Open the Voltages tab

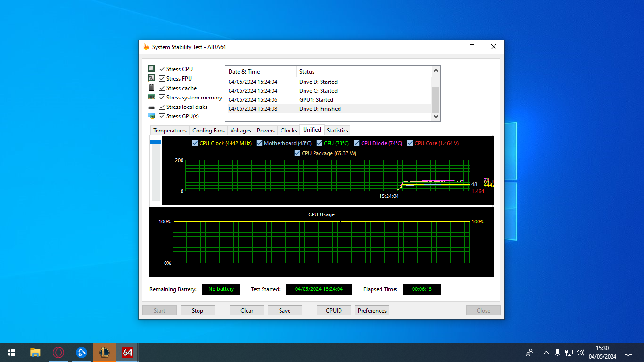[x=241, y=131]
